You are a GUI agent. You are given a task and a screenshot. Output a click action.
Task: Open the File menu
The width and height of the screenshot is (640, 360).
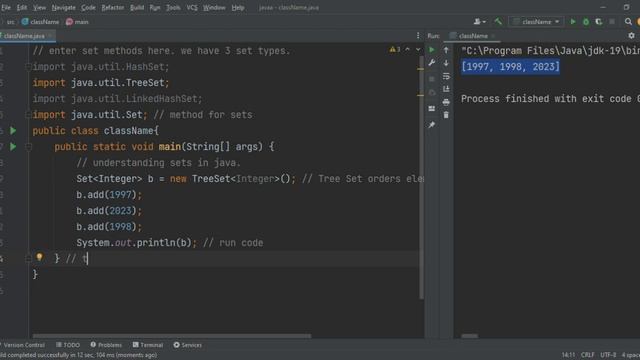pyautogui.click(x=6, y=7)
